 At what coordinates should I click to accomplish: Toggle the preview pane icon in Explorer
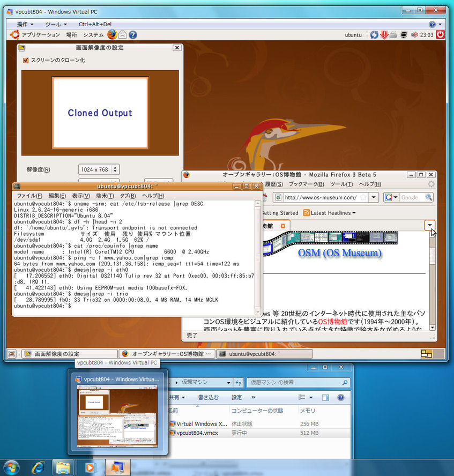(325, 397)
